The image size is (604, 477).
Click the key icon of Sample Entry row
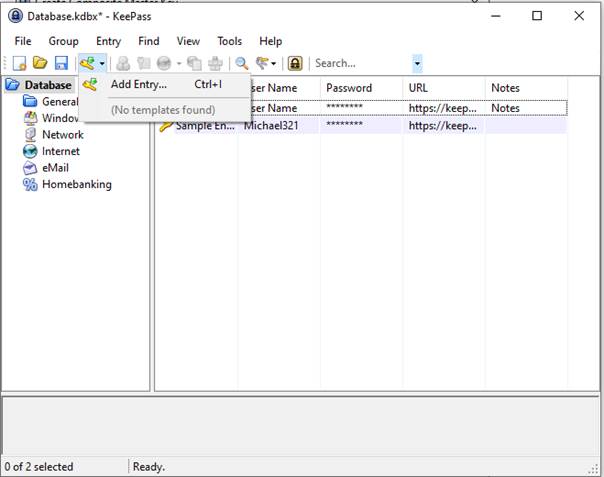point(166,126)
